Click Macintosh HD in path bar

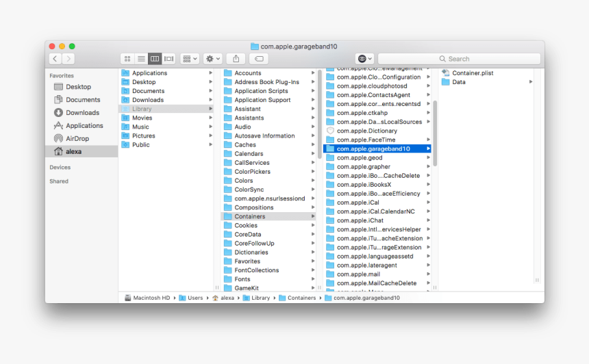click(147, 298)
